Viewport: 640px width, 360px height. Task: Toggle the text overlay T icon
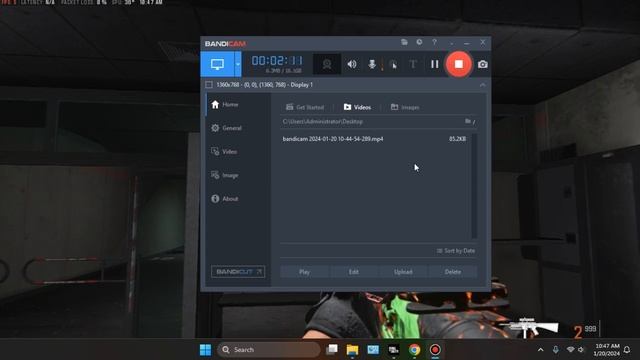pyautogui.click(x=413, y=64)
